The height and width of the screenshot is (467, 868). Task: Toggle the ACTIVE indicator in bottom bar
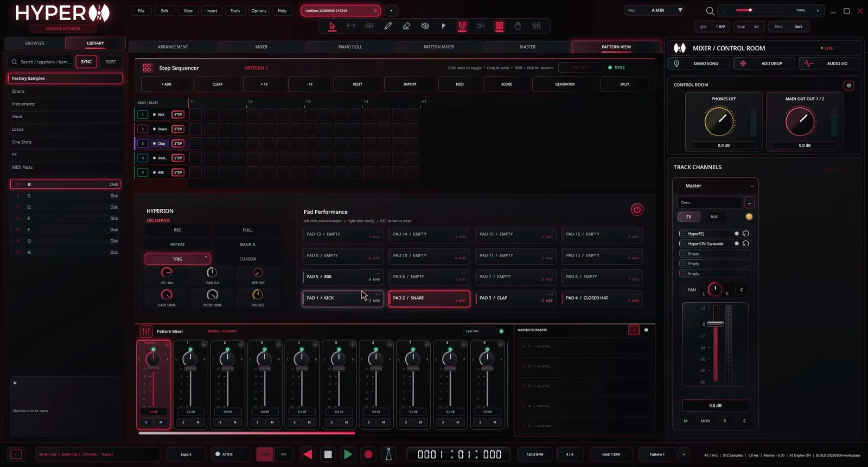(x=230, y=455)
